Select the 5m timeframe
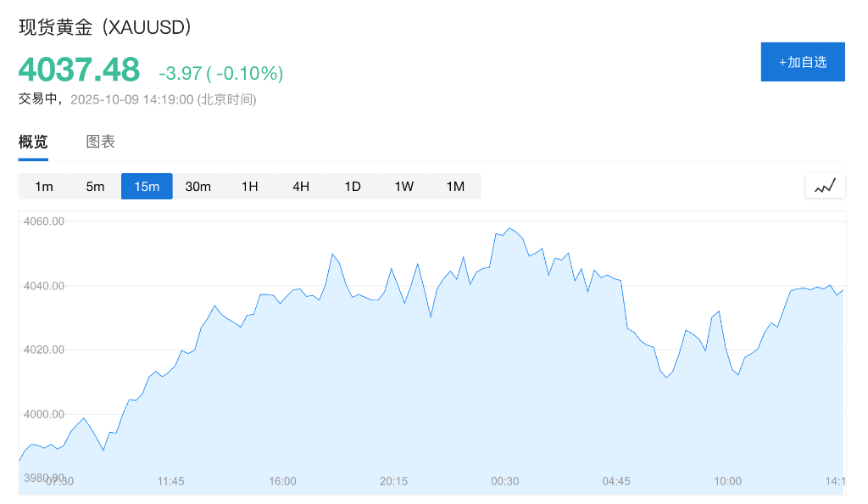 (x=95, y=187)
